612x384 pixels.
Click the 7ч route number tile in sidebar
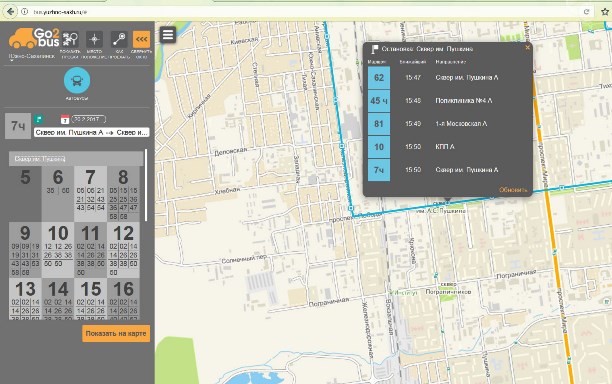[18, 126]
